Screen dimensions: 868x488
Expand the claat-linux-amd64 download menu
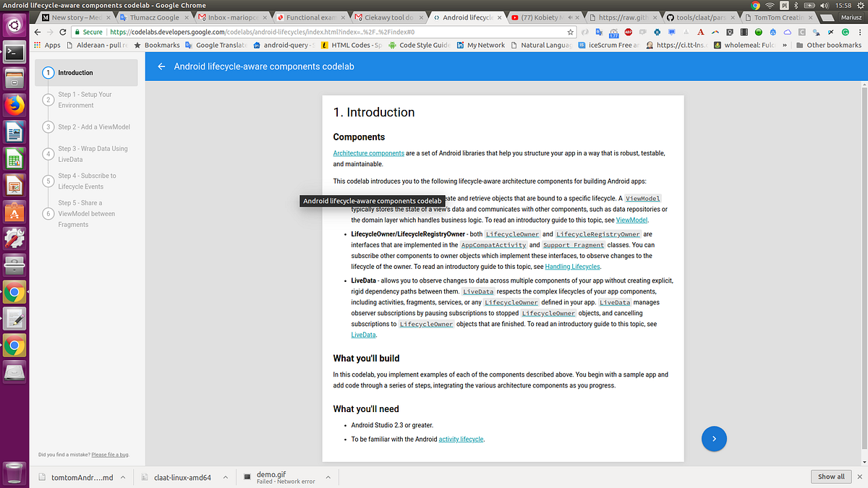click(x=225, y=476)
